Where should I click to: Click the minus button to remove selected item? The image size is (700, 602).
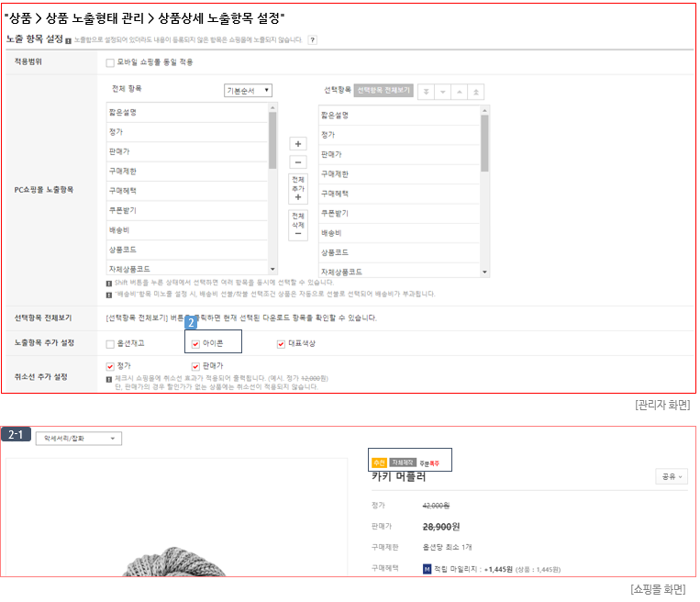click(297, 162)
